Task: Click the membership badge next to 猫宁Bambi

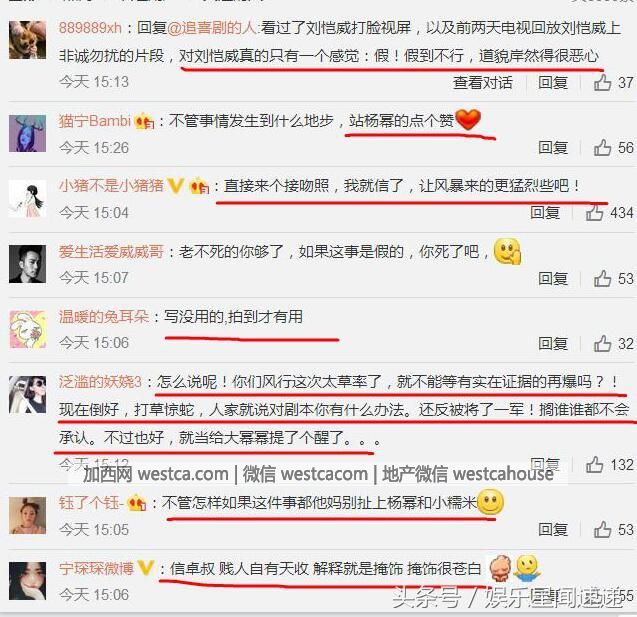Action: coord(144,121)
